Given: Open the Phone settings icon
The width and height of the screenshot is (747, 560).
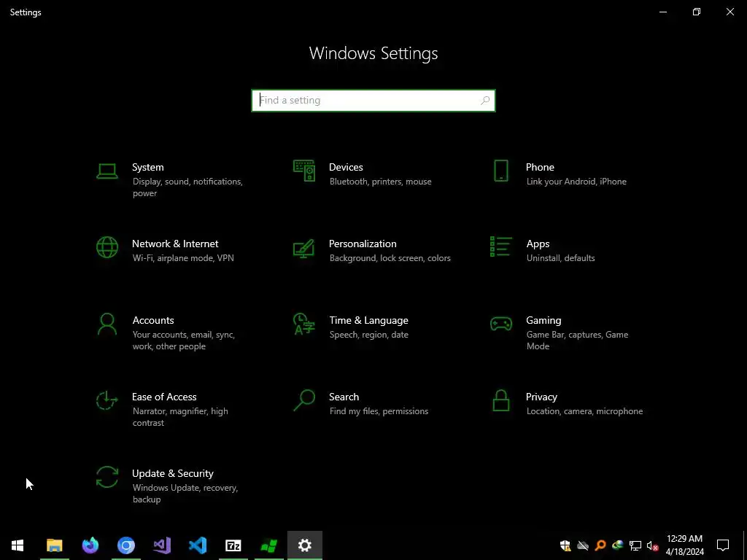Looking at the screenshot, I should coord(500,171).
